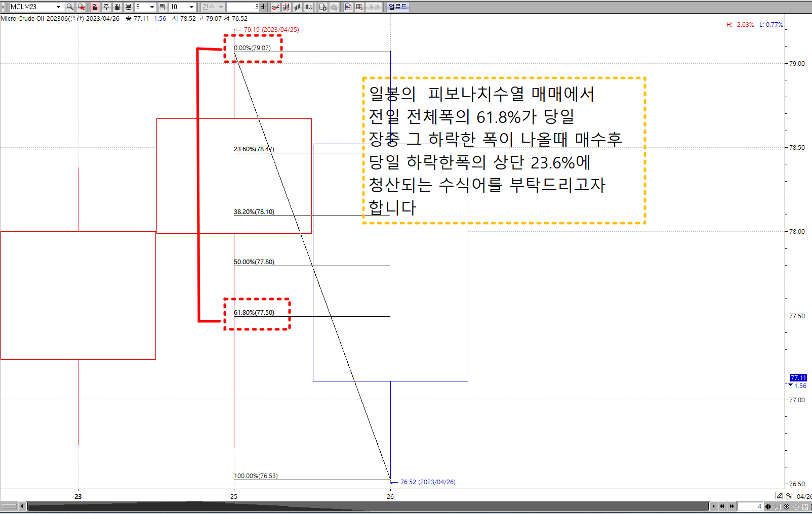Open the tick interval dropdown showing 10

[191, 7]
